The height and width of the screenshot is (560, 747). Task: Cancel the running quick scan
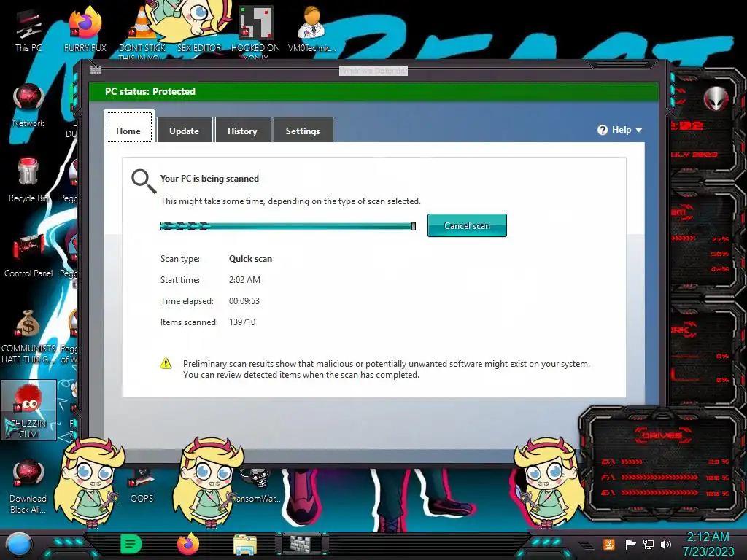coord(467,225)
